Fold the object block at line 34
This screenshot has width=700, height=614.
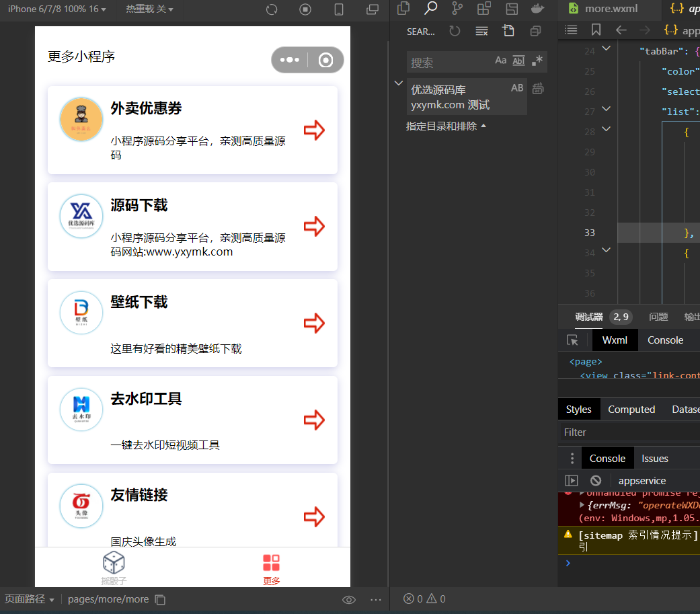(607, 250)
